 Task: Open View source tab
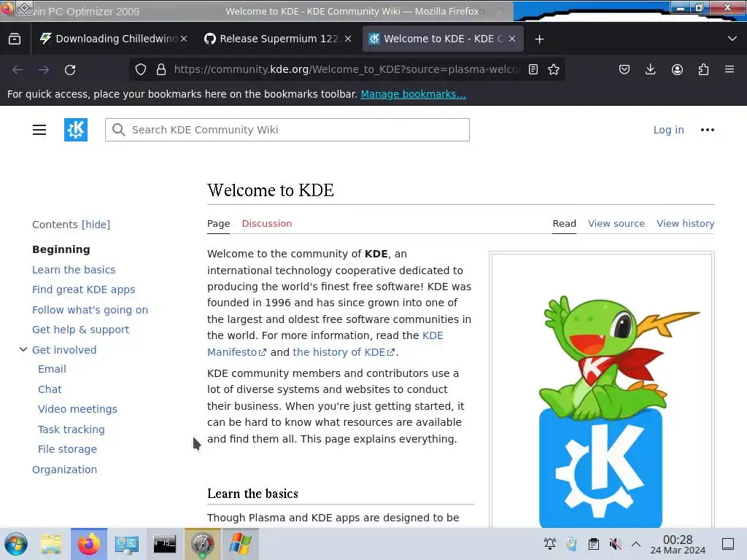tap(616, 224)
